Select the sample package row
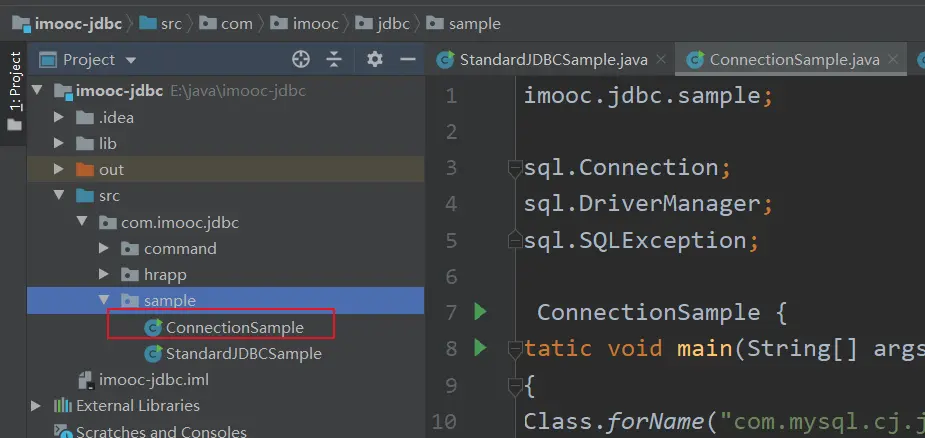Image resolution: width=925 pixels, height=438 pixels. [225, 300]
